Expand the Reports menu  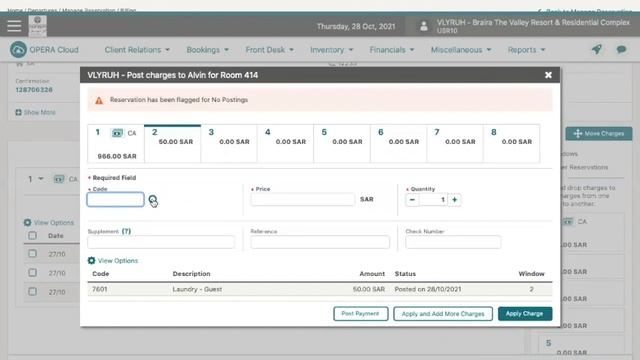tap(527, 50)
